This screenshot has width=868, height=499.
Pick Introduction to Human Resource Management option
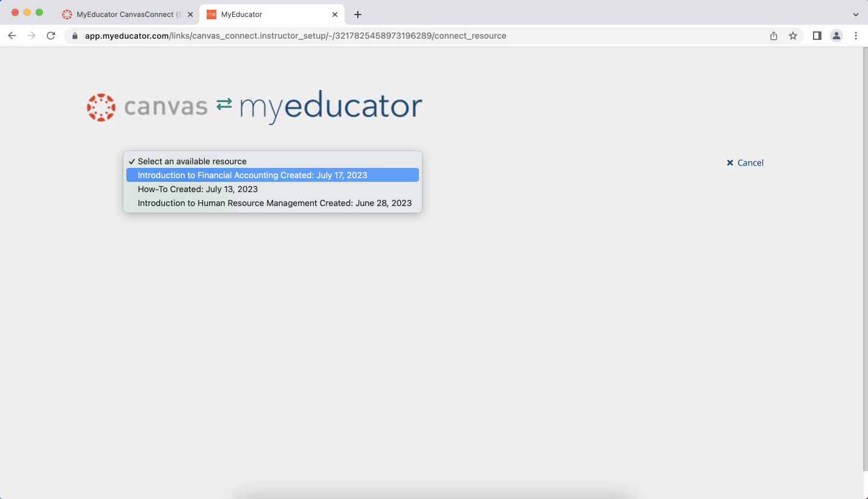point(272,203)
